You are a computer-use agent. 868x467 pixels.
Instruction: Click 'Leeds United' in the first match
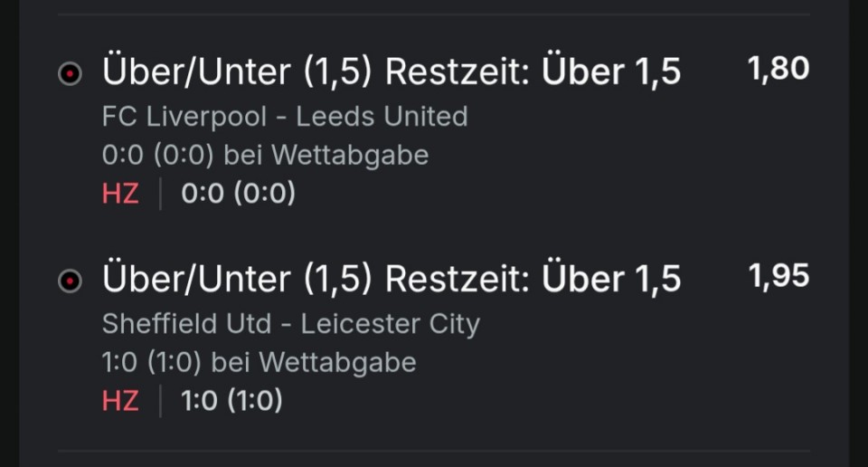382,117
